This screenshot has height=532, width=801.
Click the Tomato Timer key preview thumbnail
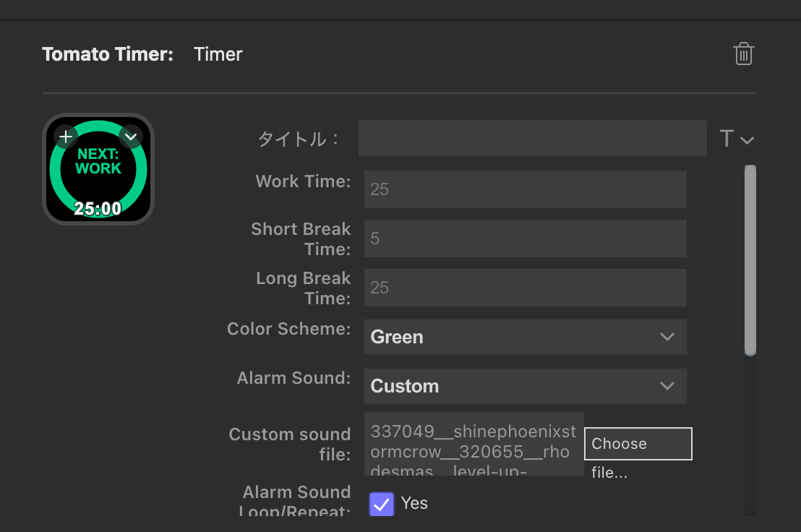tap(98, 169)
